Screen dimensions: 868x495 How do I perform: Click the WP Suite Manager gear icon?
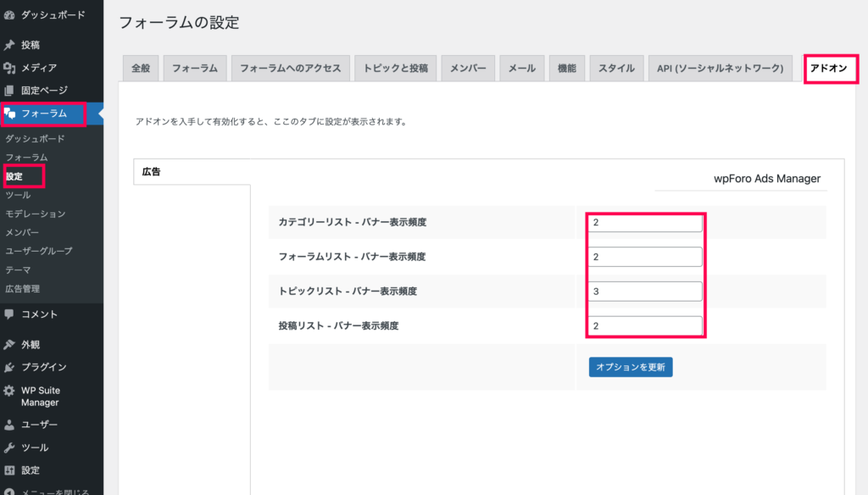coord(9,391)
